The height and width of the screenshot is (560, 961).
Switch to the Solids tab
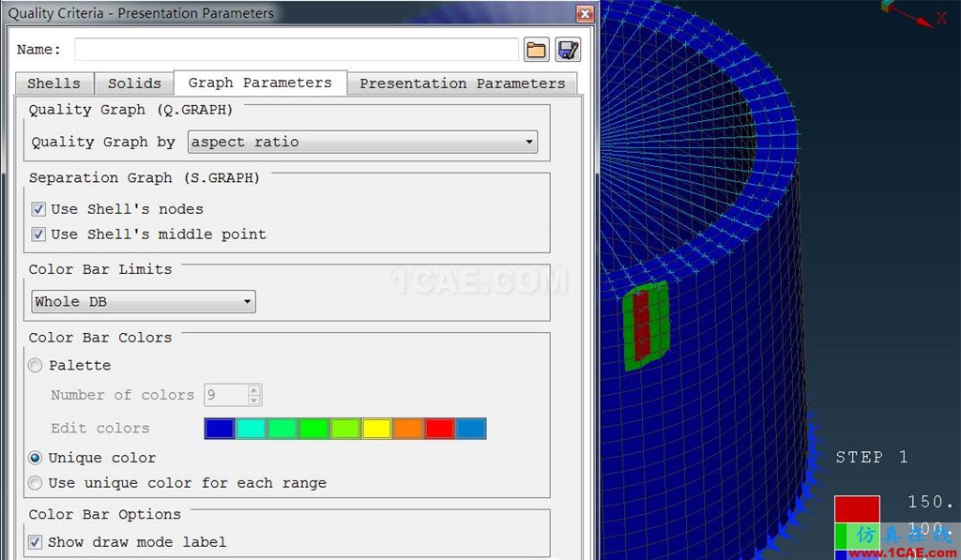pyautogui.click(x=134, y=83)
